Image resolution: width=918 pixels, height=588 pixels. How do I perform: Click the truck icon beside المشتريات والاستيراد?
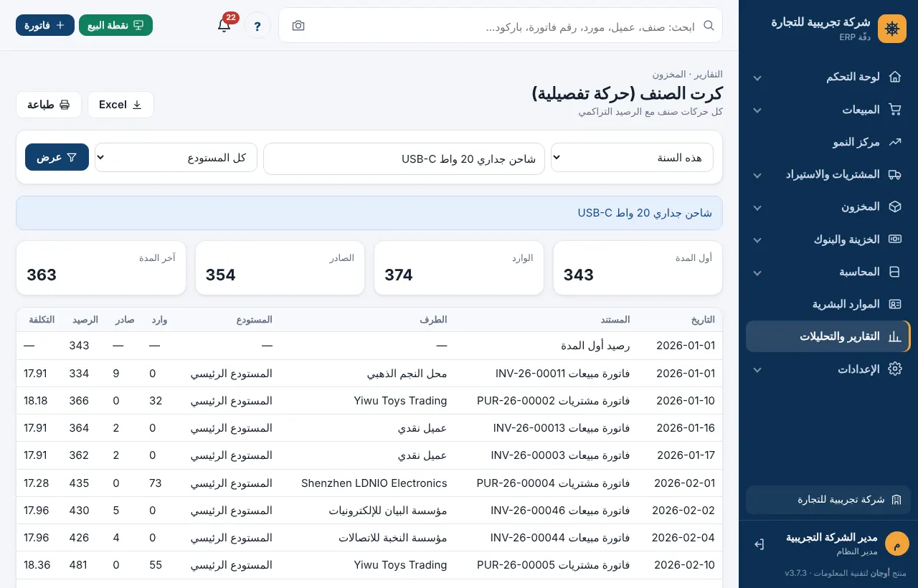click(x=894, y=174)
